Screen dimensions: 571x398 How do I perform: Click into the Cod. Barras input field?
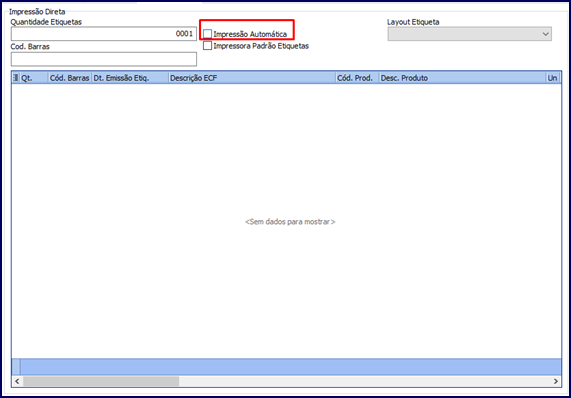click(x=104, y=59)
